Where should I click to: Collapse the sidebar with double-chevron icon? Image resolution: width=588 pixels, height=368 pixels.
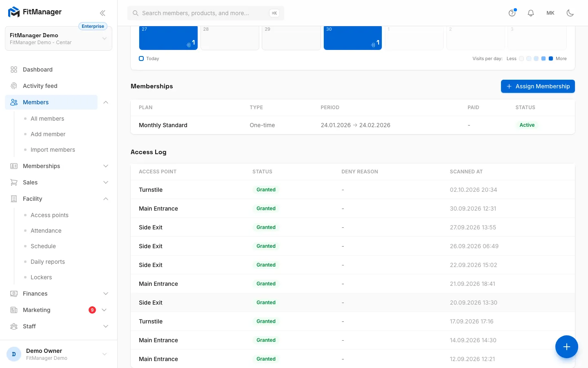102,13
